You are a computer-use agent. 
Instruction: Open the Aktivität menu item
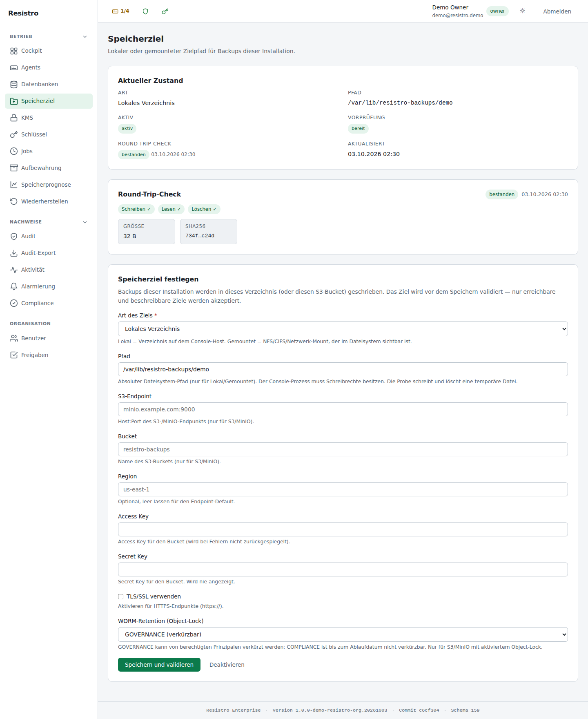point(49,270)
